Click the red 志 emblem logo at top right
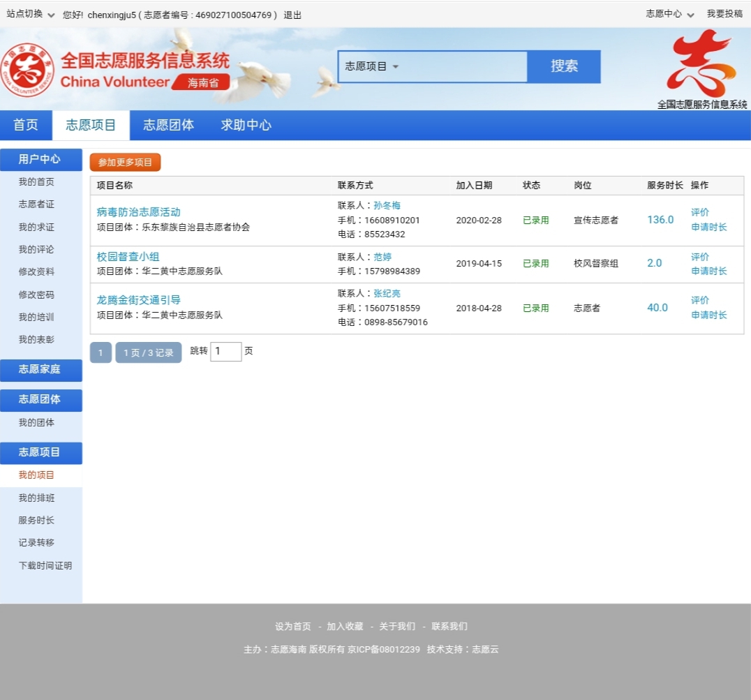 701,64
